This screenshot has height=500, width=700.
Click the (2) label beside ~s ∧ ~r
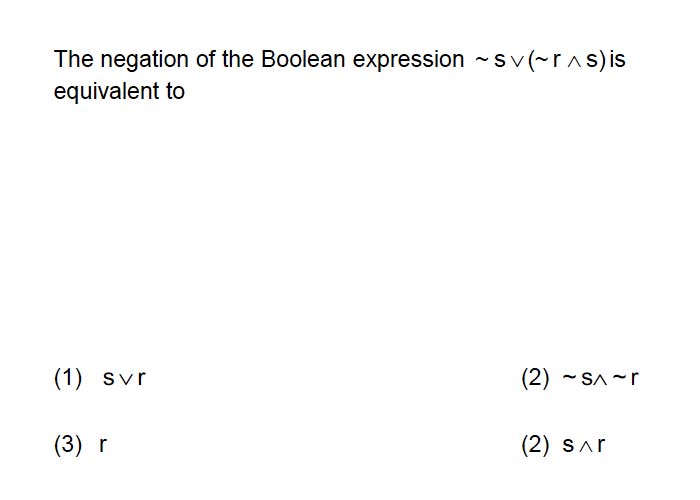click(535, 378)
